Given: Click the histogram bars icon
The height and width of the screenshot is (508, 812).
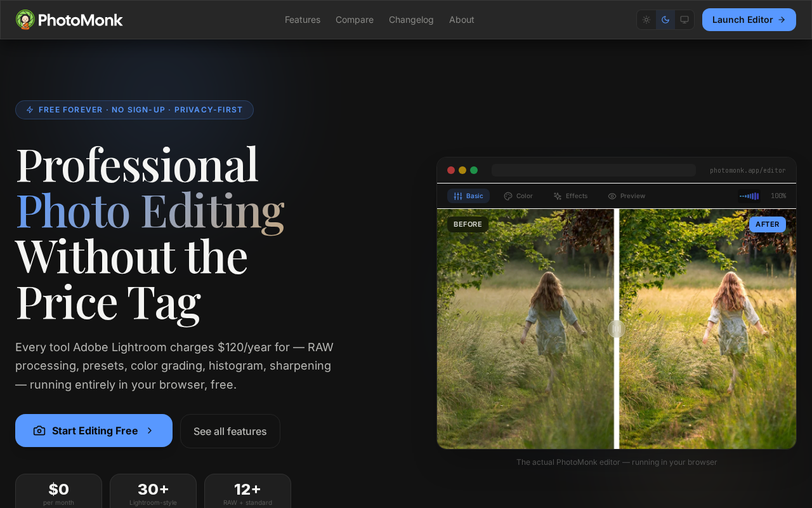Looking at the screenshot, I should (x=749, y=196).
